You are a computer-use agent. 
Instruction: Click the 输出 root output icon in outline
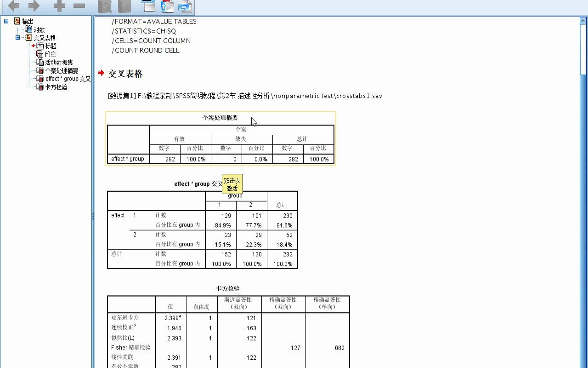[x=17, y=21]
